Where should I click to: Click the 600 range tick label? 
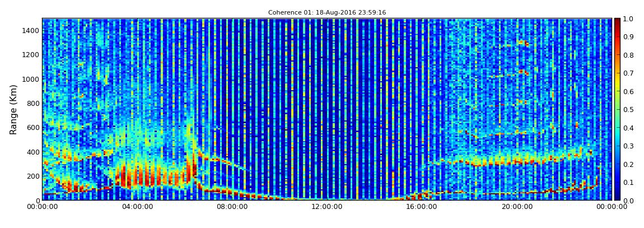33,127
